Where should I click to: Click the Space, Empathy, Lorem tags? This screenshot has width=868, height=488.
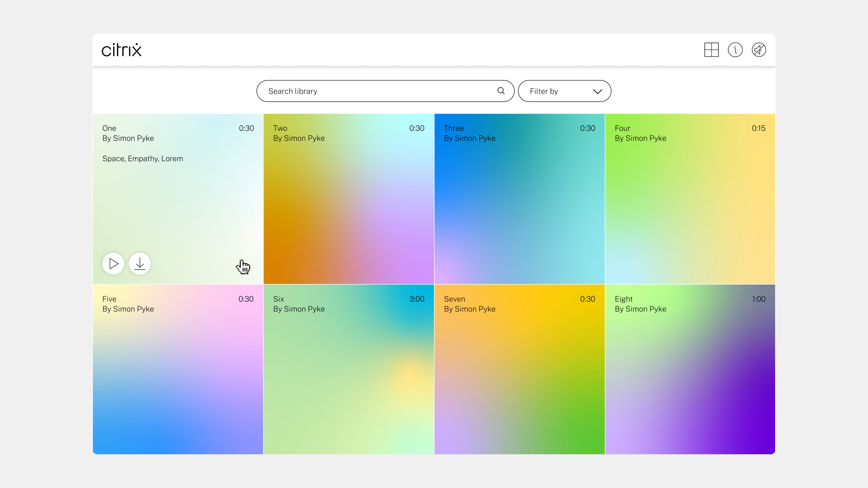[142, 159]
